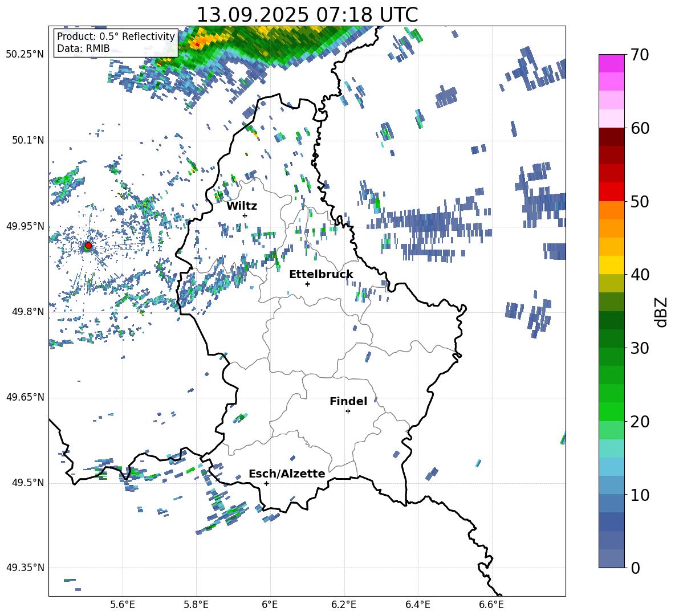This screenshot has width=675, height=616.
Task: Click the 5.6°E longitude label
Action: point(123,605)
